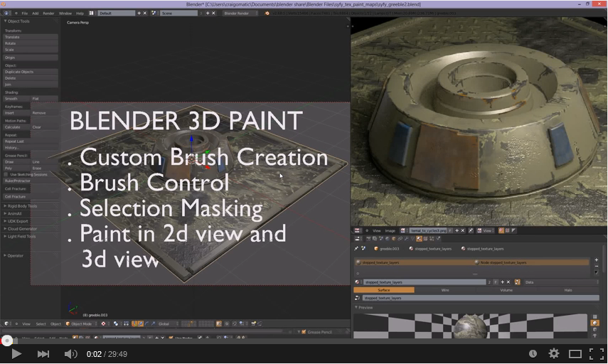Open the Scene properties tab icon
Viewport: 608px width, 364px height.
[380, 238]
